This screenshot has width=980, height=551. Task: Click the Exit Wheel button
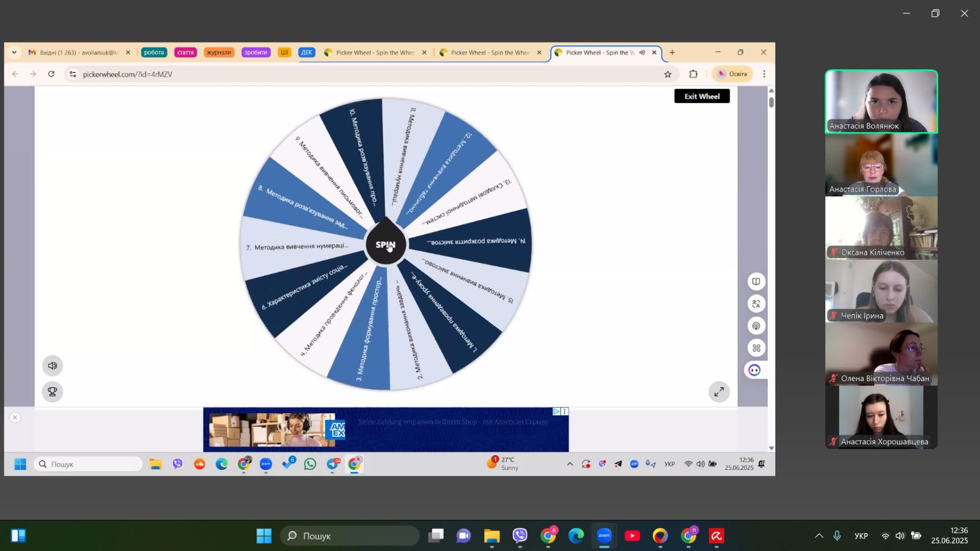(x=702, y=96)
